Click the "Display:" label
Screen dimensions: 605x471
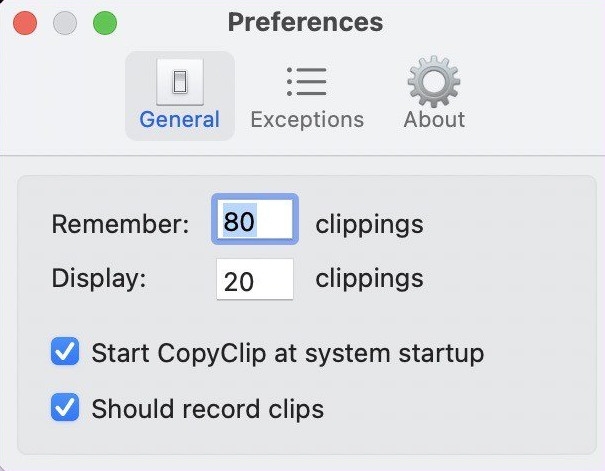[99, 279]
